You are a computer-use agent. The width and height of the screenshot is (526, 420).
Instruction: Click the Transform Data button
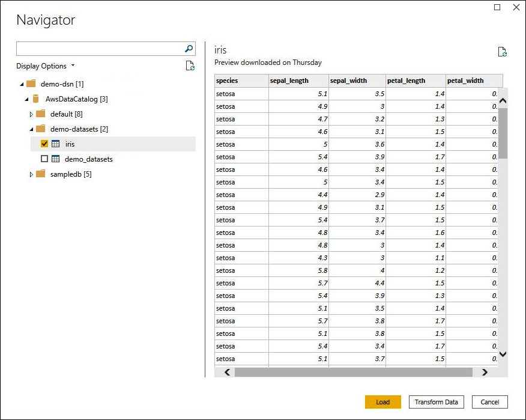pyautogui.click(x=436, y=401)
